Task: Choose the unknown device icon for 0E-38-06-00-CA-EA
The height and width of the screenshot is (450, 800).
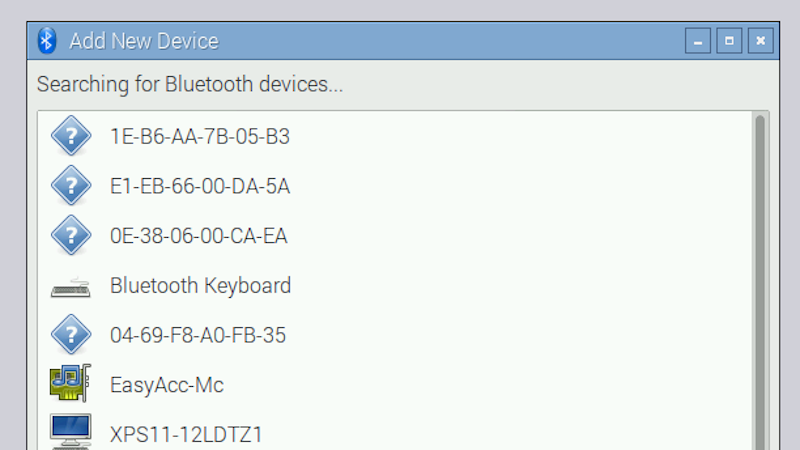Action: [x=71, y=235]
